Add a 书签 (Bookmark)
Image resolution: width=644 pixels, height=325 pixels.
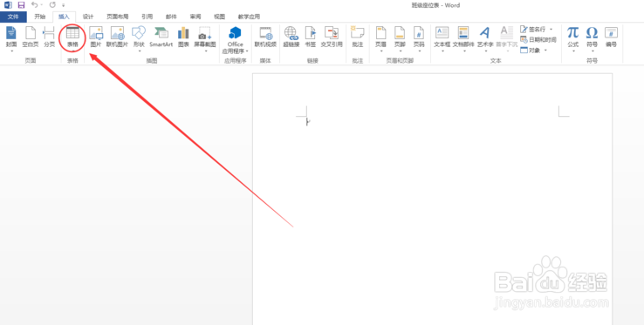311,37
